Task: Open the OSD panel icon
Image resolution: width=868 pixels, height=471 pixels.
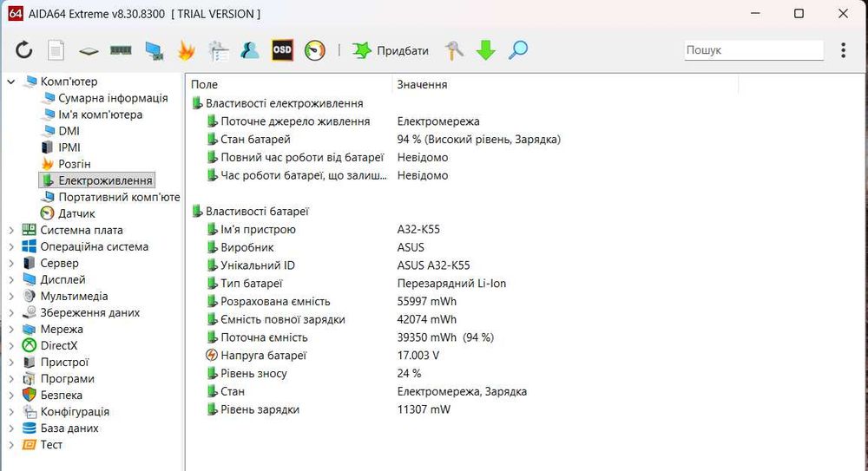Action: [282, 50]
